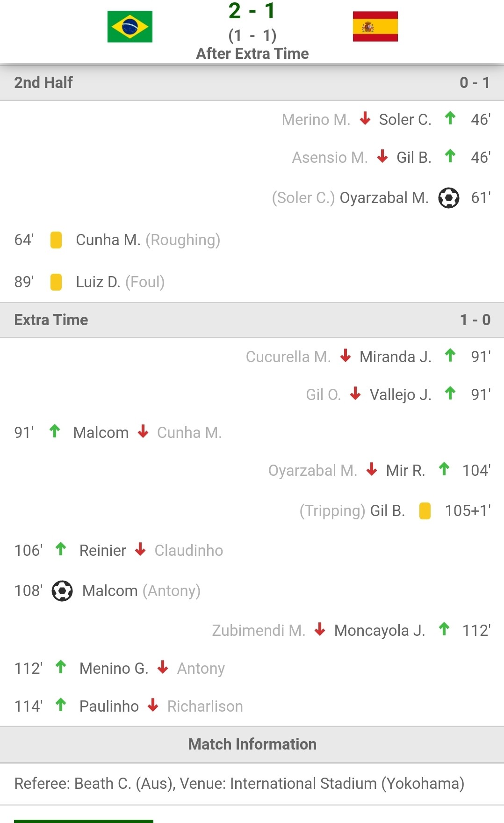Tap the Brazil flag icon

pos(130,27)
